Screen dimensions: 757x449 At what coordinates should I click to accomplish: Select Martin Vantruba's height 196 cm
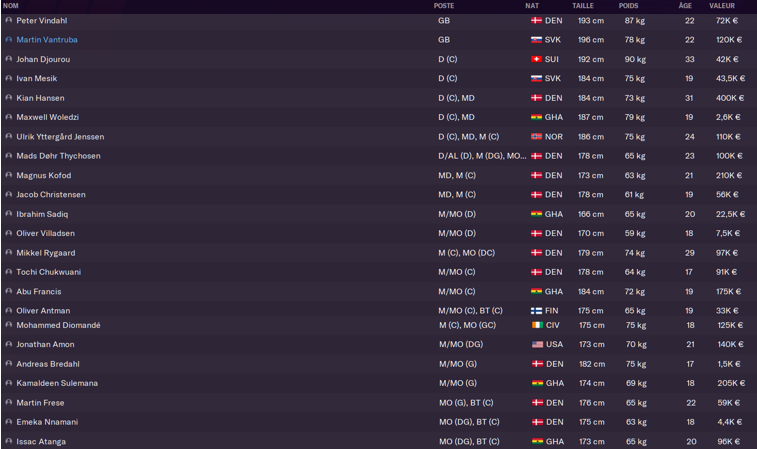(591, 40)
